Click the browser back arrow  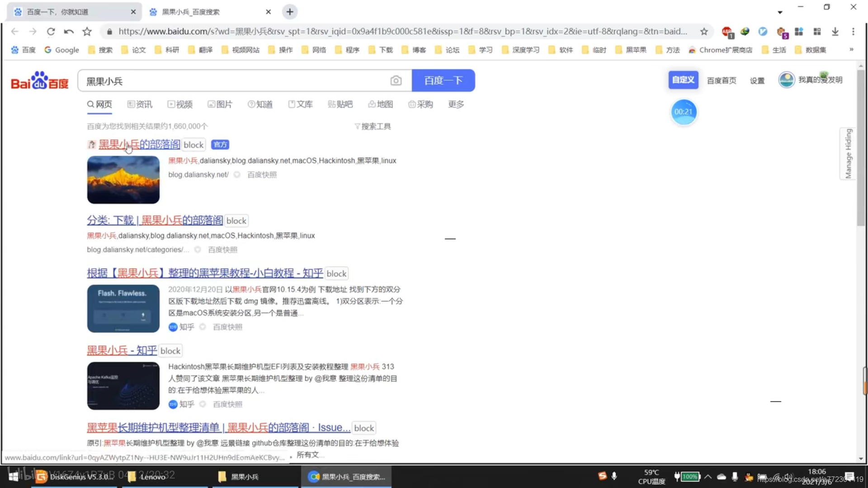coord(14,31)
